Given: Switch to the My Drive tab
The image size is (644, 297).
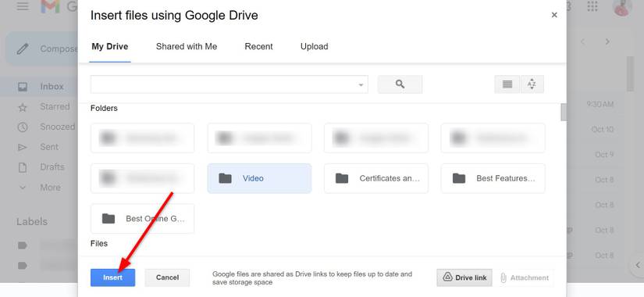Looking at the screenshot, I should pyautogui.click(x=110, y=46).
